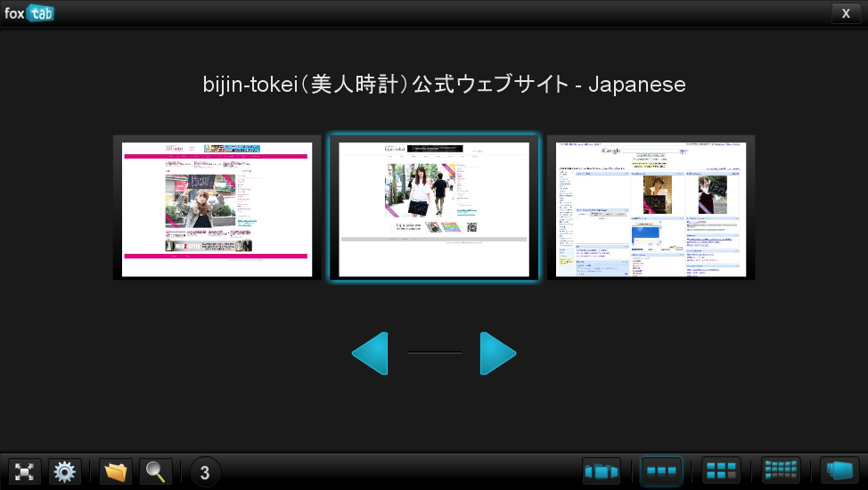Screen dimensions: 868x490
Task: Switch to the dense wall grid layout
Action: click(x=781, y=471)
